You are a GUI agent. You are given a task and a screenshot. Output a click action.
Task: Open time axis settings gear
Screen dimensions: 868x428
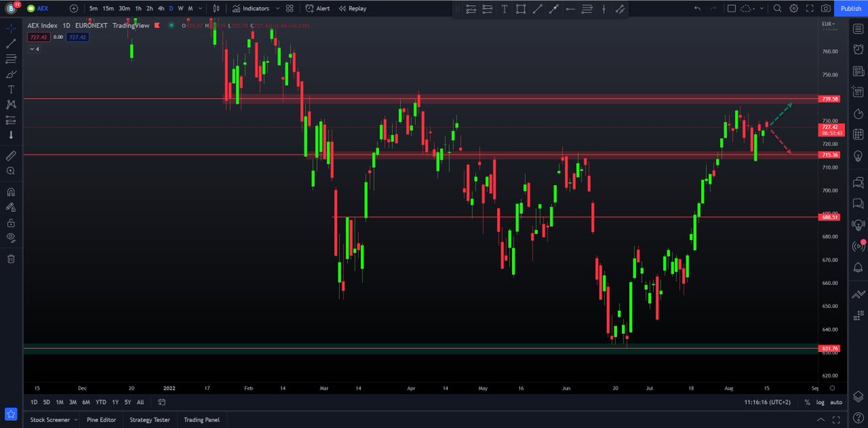coord(833,388)
